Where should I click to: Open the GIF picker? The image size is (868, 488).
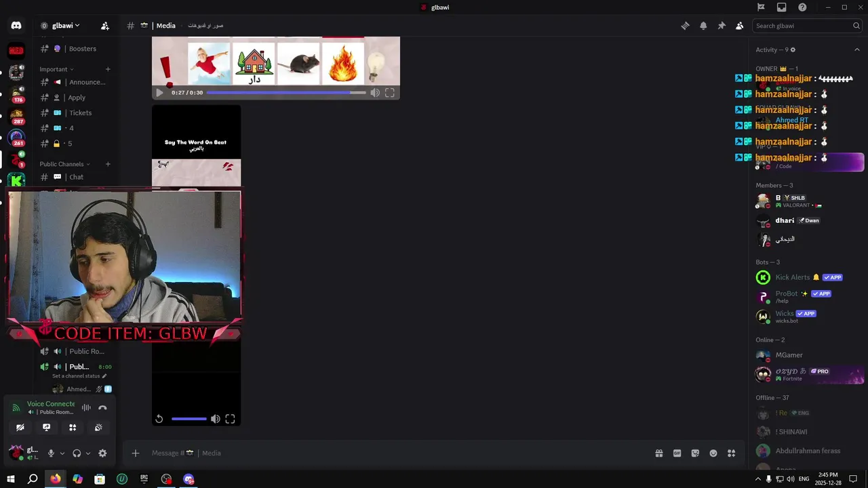677,453
